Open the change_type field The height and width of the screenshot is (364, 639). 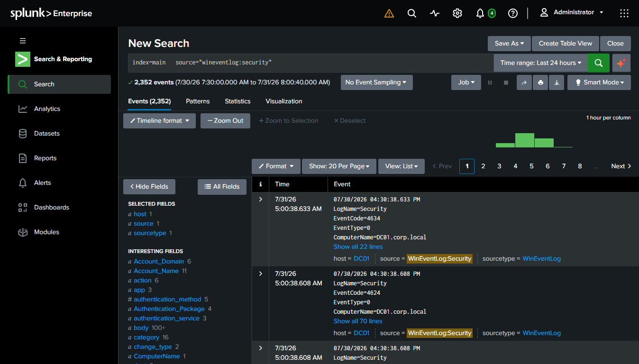[153, 347]
